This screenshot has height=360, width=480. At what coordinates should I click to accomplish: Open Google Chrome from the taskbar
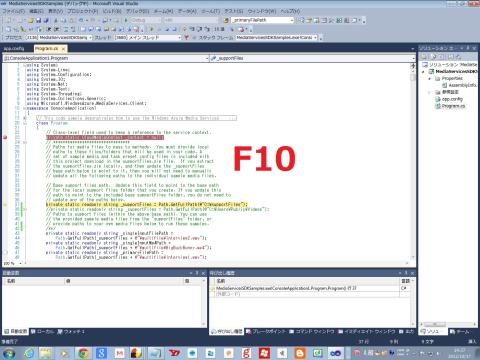[83, 353]
